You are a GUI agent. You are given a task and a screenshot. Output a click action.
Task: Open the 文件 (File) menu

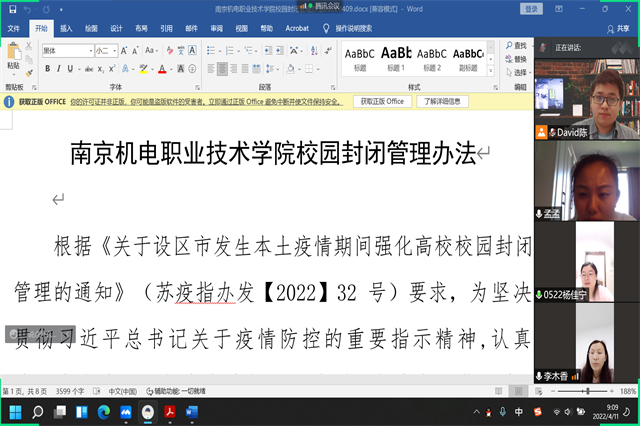[x=14, y=30]
